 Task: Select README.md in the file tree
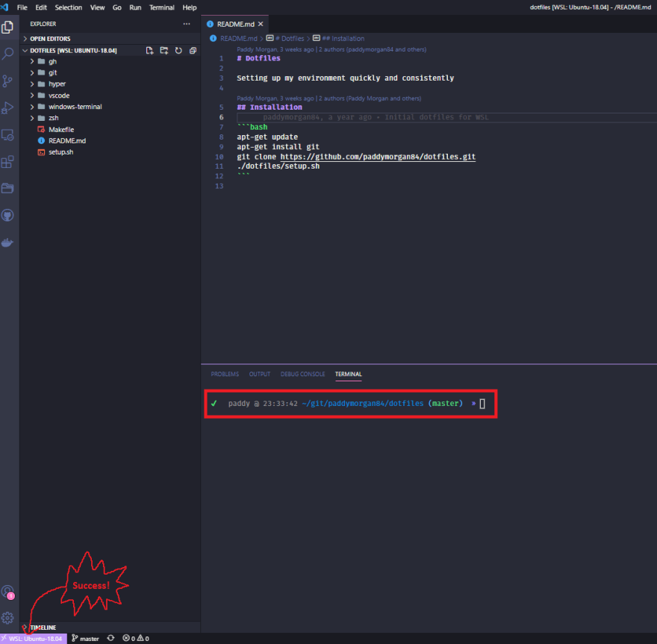coord(67,141)
